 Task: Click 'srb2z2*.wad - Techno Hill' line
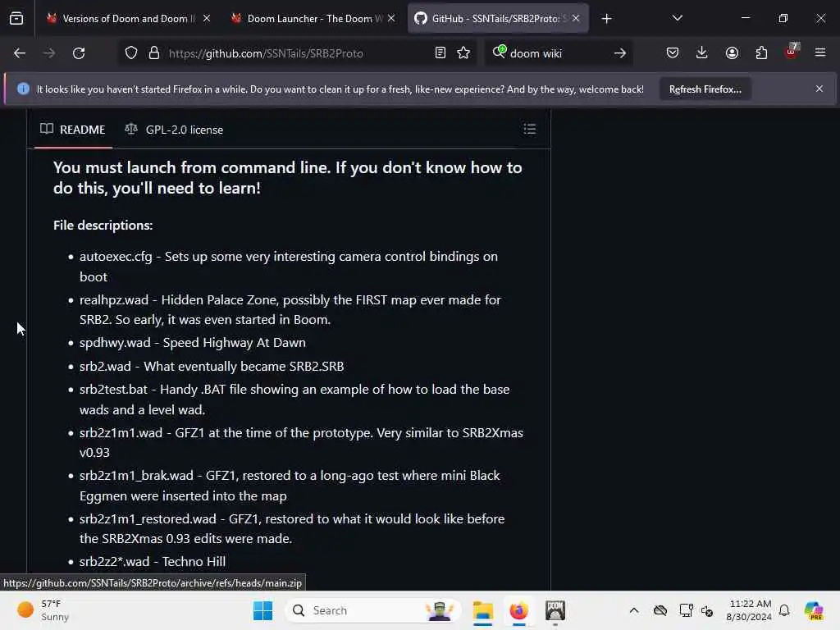tap(152, 561)
